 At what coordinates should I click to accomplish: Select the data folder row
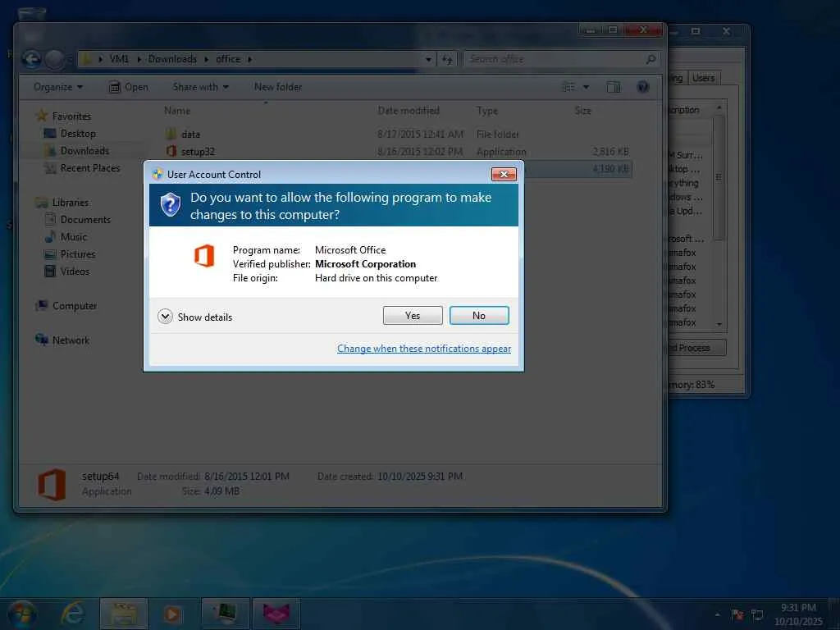tap(396, 134)
